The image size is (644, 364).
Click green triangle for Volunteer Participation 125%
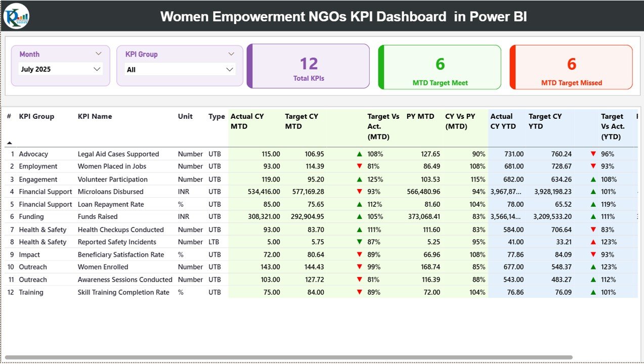point(359,179)
